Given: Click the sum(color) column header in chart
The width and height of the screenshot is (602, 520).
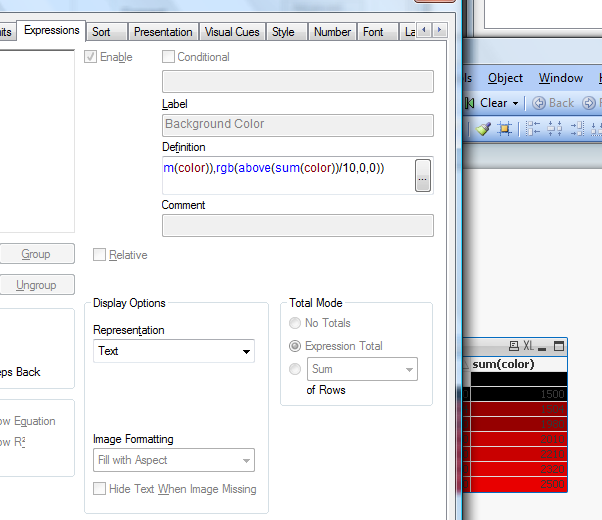Looking at the screenshot, I should [519, 364].
